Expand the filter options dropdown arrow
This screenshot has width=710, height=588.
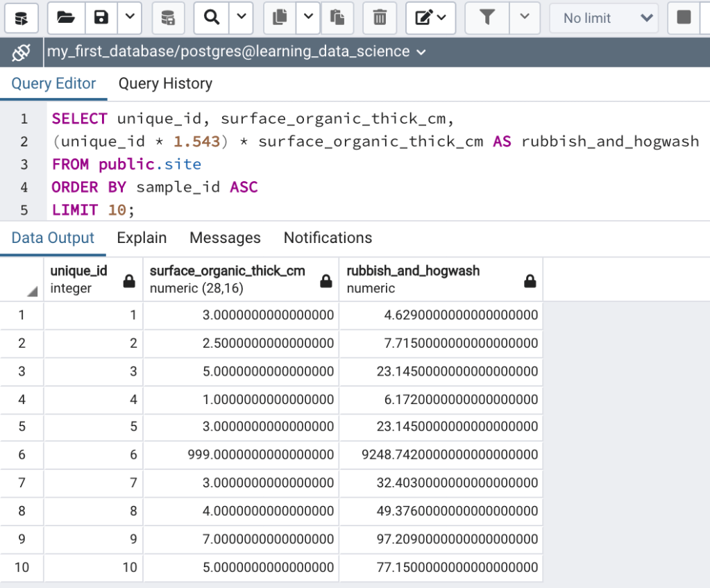pyautogui.click(x=525, y=17)
